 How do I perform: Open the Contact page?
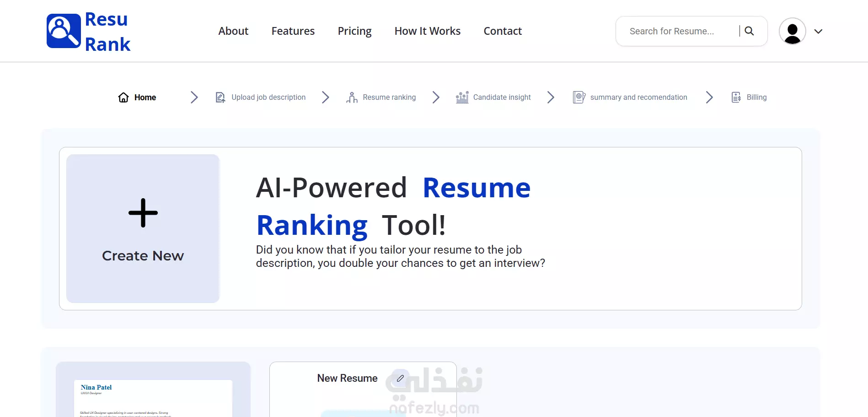(503, 31)
